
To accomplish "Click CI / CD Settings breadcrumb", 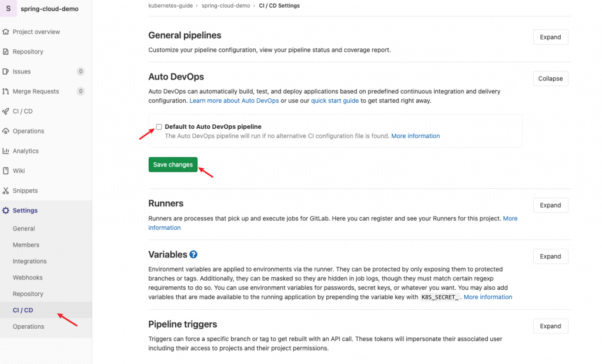I will coord(279,6).
